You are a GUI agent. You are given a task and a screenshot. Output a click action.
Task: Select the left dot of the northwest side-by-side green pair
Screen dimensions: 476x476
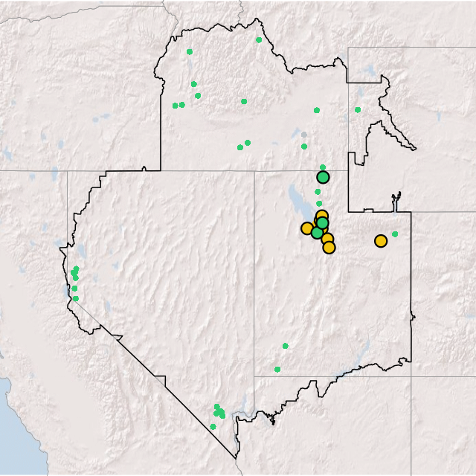point(176,106)
